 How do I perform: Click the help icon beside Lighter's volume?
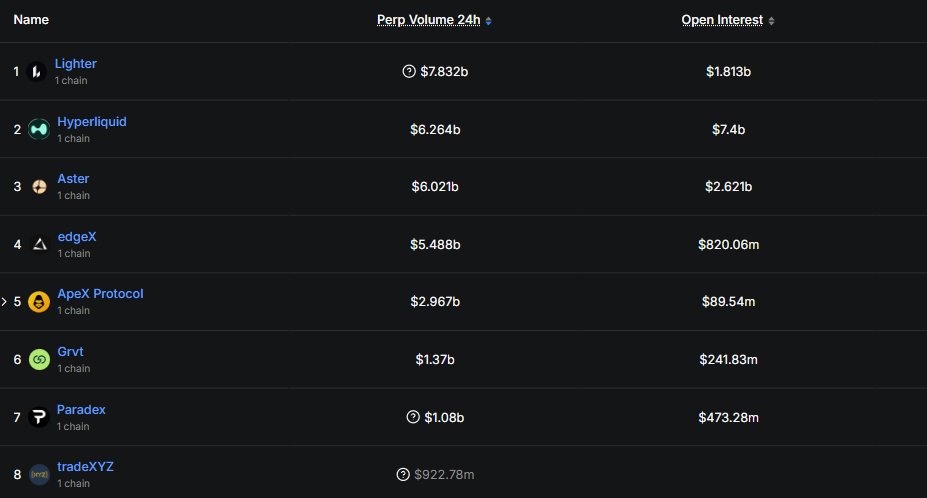pyautogui.click(x=408, y=71)
